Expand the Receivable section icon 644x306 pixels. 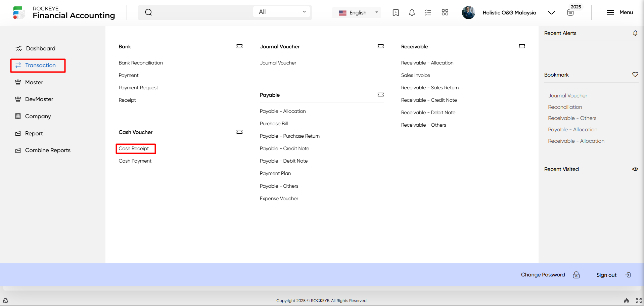tap(522, 46)
